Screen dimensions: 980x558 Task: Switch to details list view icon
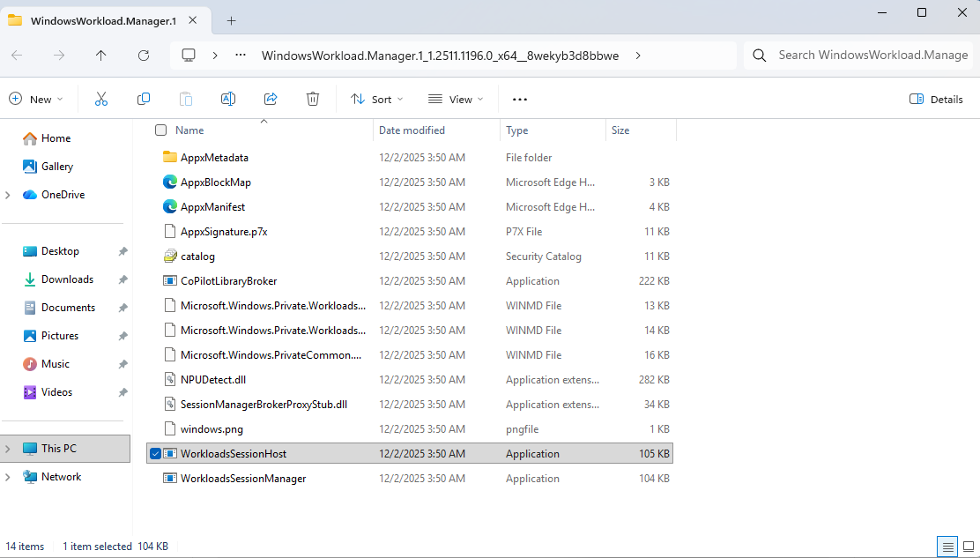[947, 547]
